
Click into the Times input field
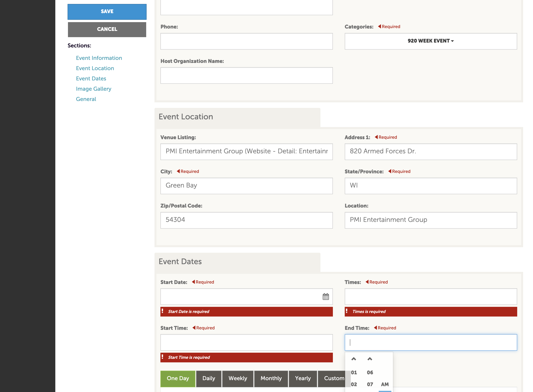(x=431, y=297)
